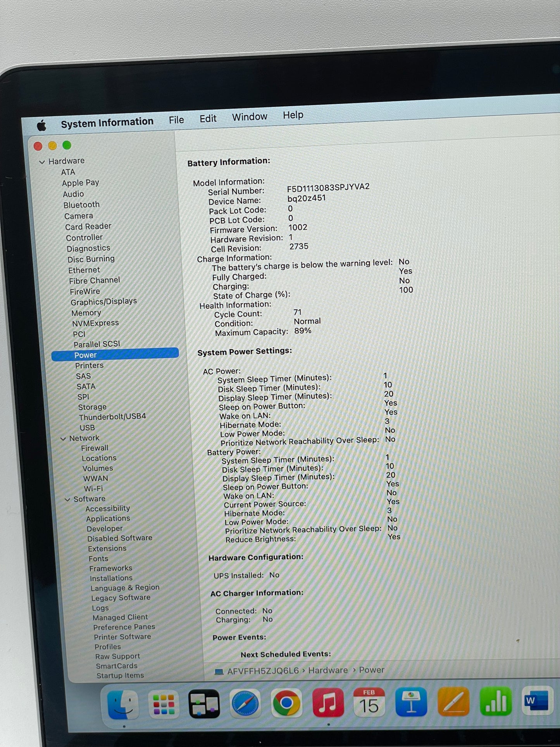This screenshot has width=560, height=747.
Task: Minimize window with the yellow button
Action: 52,146
